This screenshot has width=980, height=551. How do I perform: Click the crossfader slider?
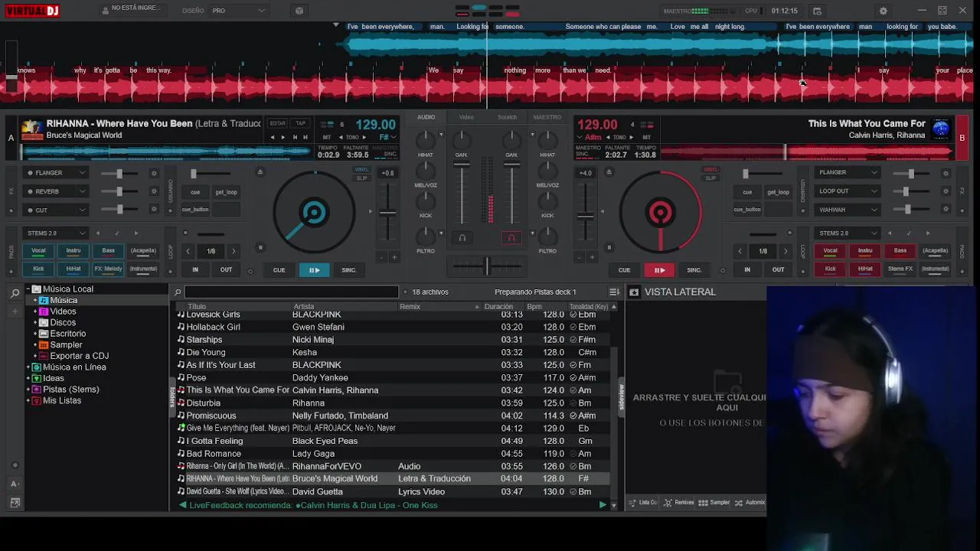487,266
